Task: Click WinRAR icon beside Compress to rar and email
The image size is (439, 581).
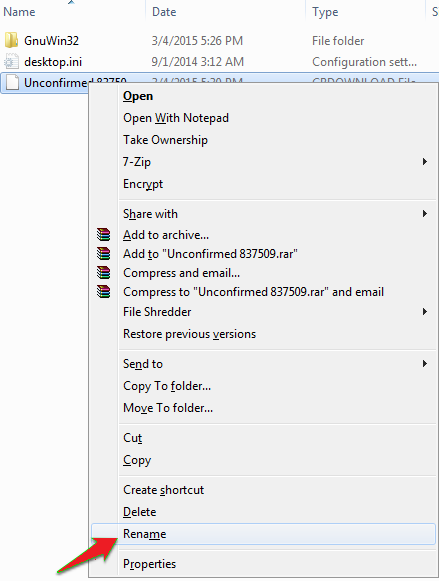Action: click(104, 292)
